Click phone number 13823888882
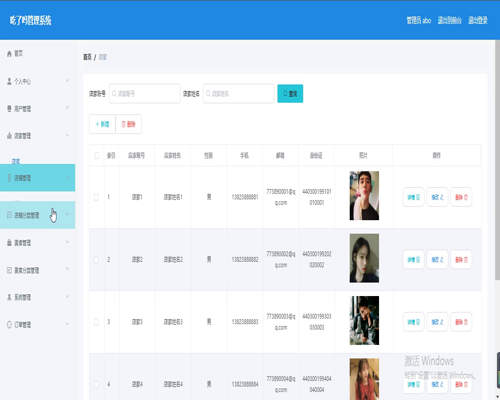Screen dimensions: 500x400 coord(245,259)
